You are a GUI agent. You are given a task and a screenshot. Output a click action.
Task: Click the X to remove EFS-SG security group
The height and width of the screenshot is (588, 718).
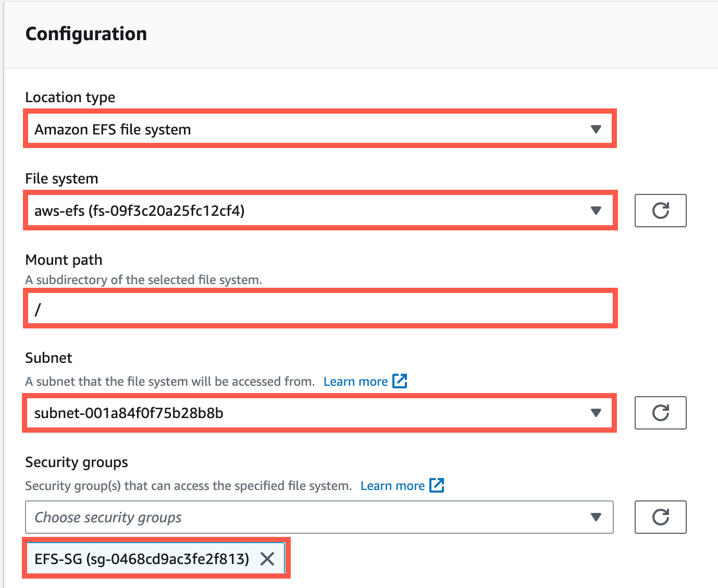[x=267, y=558]
